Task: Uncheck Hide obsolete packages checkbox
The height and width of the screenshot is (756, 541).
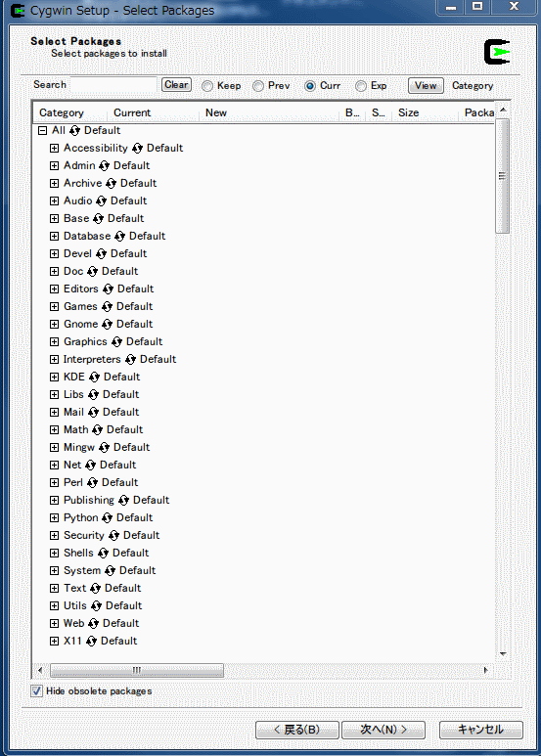Action: [36, 690]
